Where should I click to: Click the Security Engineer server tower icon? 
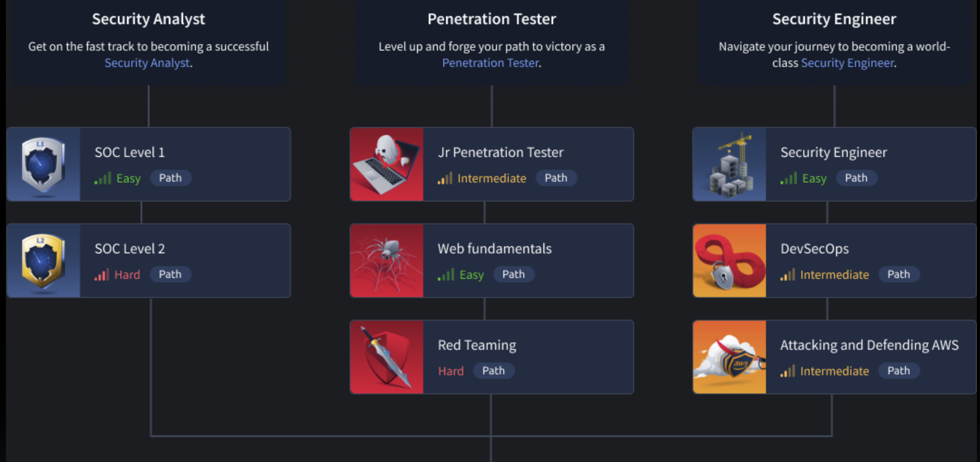(729, 165)
